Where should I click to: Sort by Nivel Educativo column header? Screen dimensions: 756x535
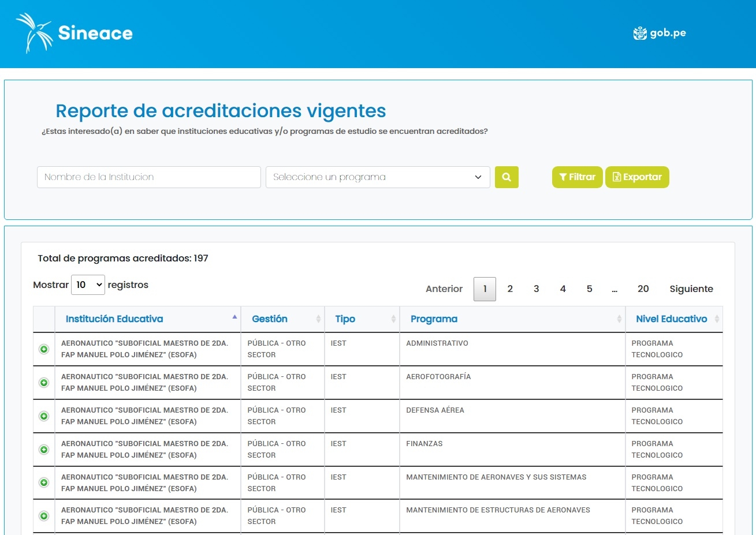pos(674,319)
